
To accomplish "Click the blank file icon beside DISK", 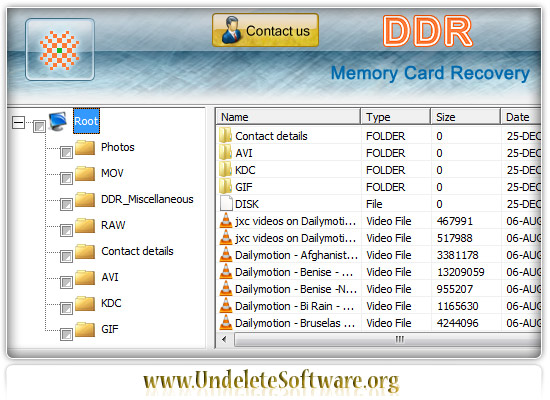I will (x=226, y=204).
